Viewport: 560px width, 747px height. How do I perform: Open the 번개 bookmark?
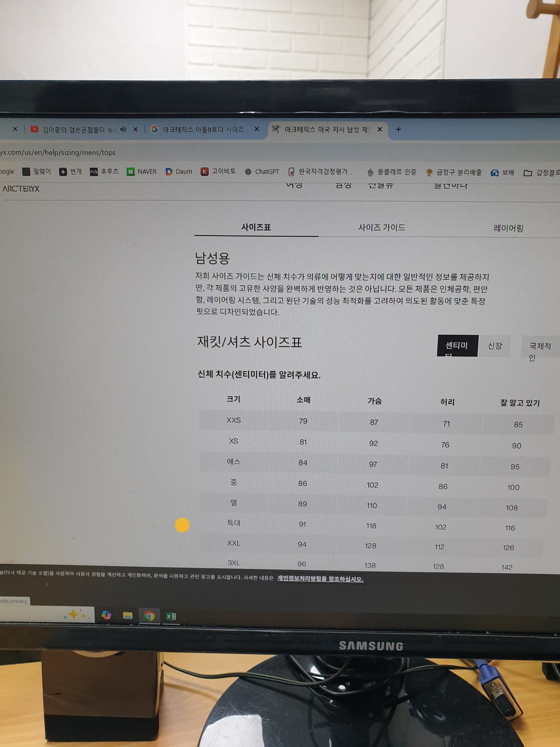tap(70, 171)
